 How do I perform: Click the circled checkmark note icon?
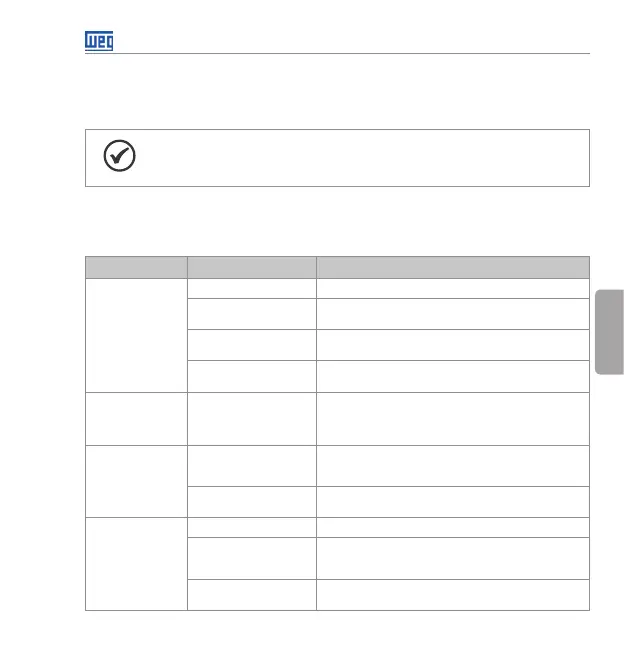pyautogui.click(x=120, y=157)
